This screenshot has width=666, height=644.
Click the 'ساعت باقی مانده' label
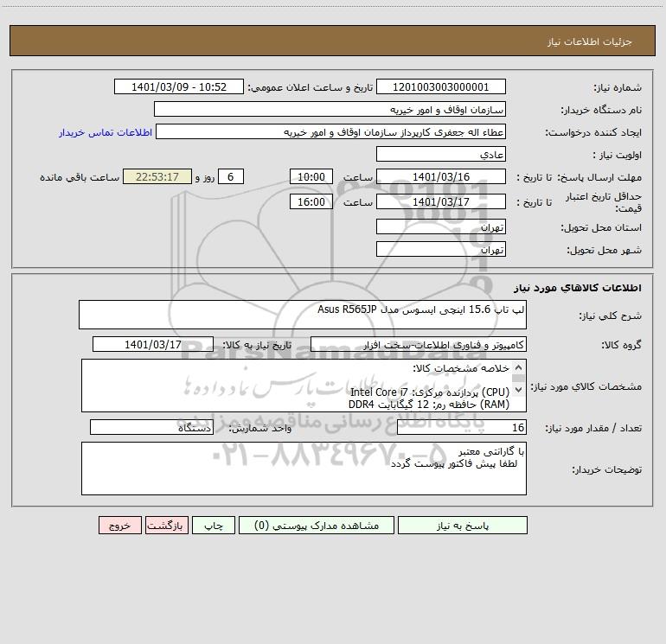click(x=80, y=177)
